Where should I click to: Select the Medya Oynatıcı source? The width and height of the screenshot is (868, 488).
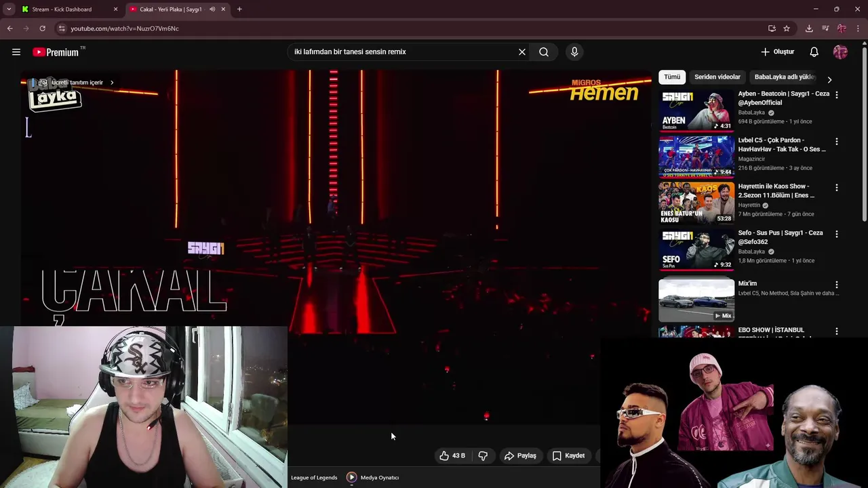point(380,477)
